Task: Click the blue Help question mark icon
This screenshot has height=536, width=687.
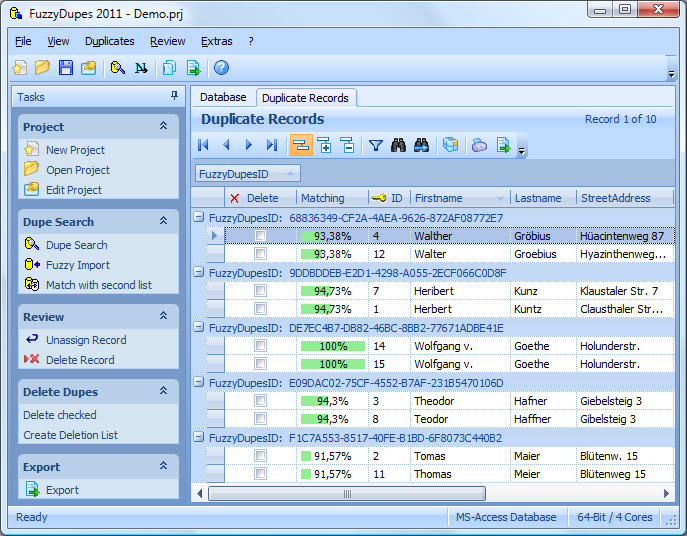Action: (x=221, y=67)
